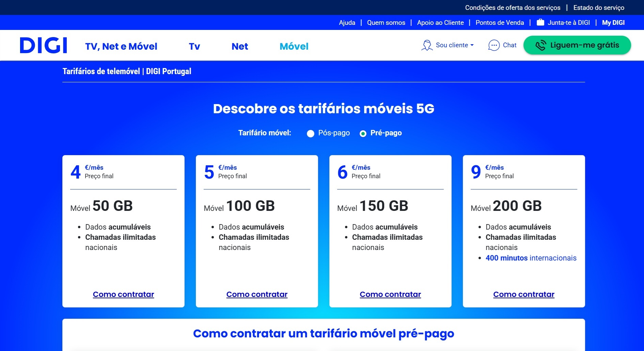Click the Tarifário móvel: label
Image resolution: width=644 pixels, height=351 pixels.
click(265, 133)
